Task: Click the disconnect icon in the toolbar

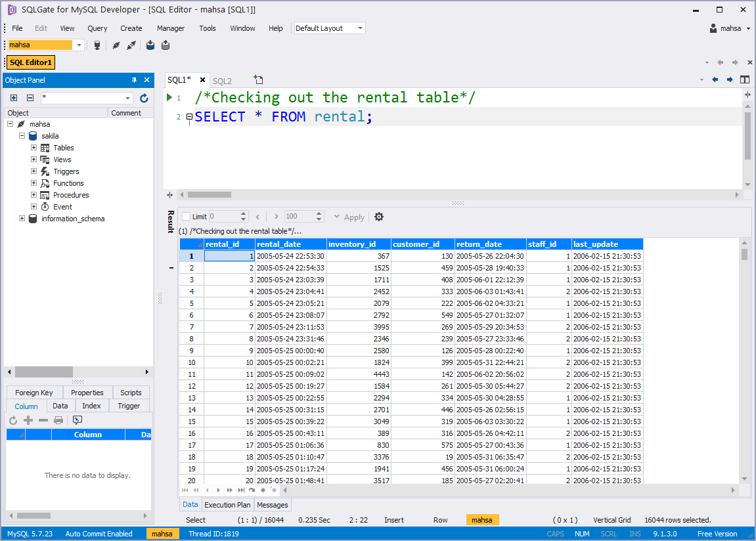Action: point(131,45)
